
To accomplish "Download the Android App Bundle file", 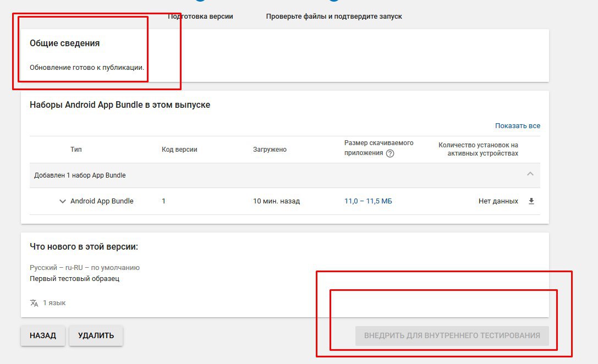I will tap(531, 201).
